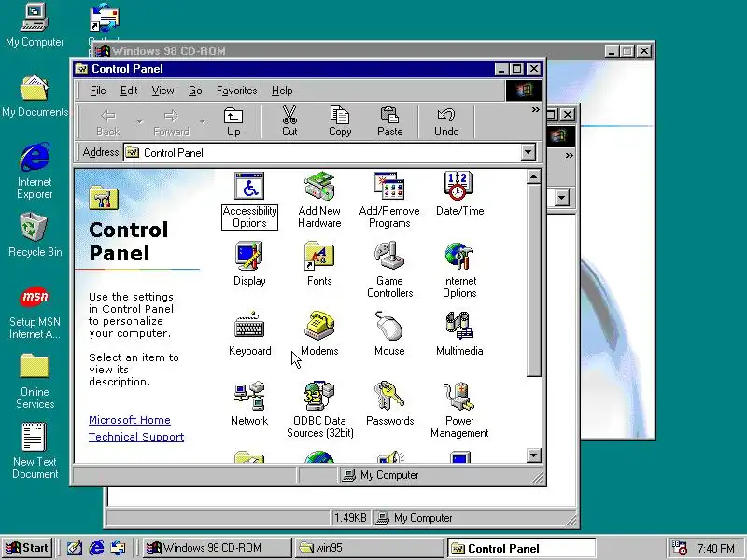Open the Multimedia applet icon
Image resolution: width=747 pixels, height=560 pixels.
(x=459, y=334)
